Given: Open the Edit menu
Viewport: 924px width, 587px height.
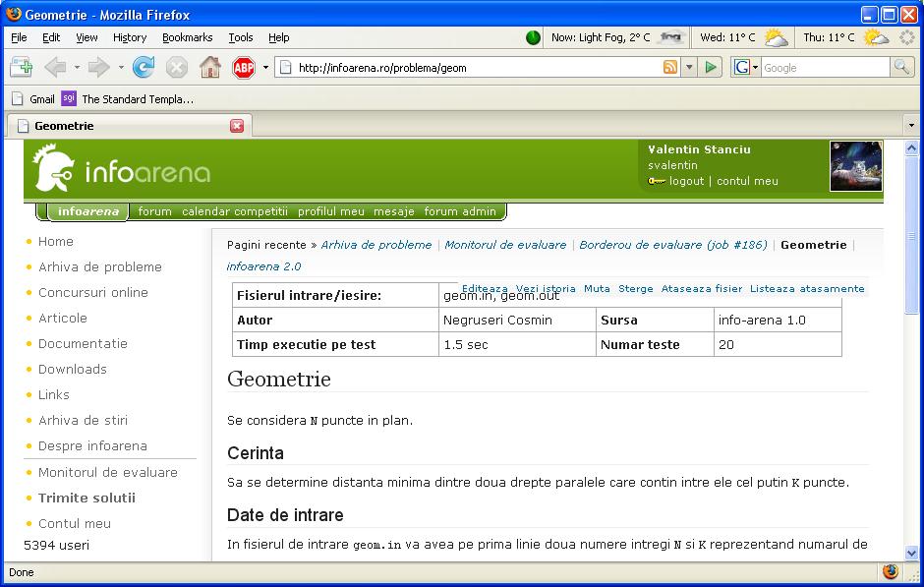Looking at the screenshot, I should (51, 37).
